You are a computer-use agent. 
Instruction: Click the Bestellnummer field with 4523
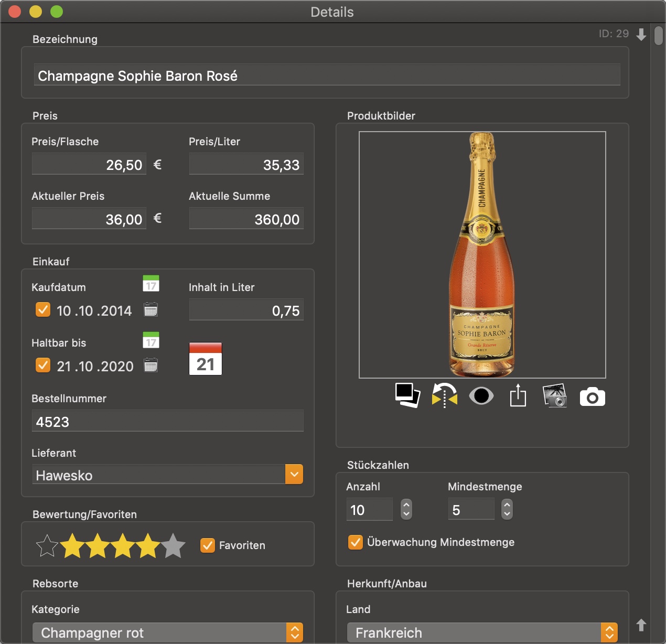[x=168, y=421]
